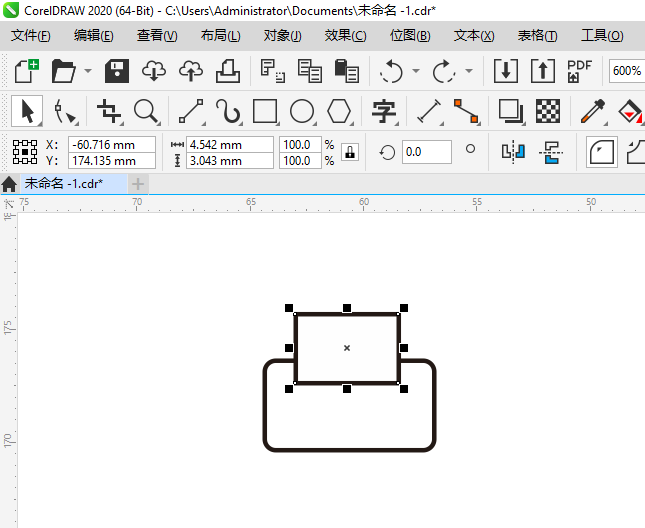Screen dimensions: 645x528
Task: Open the 编辑(E) menu
Action: pyautogui.click(x=93, y=36)
